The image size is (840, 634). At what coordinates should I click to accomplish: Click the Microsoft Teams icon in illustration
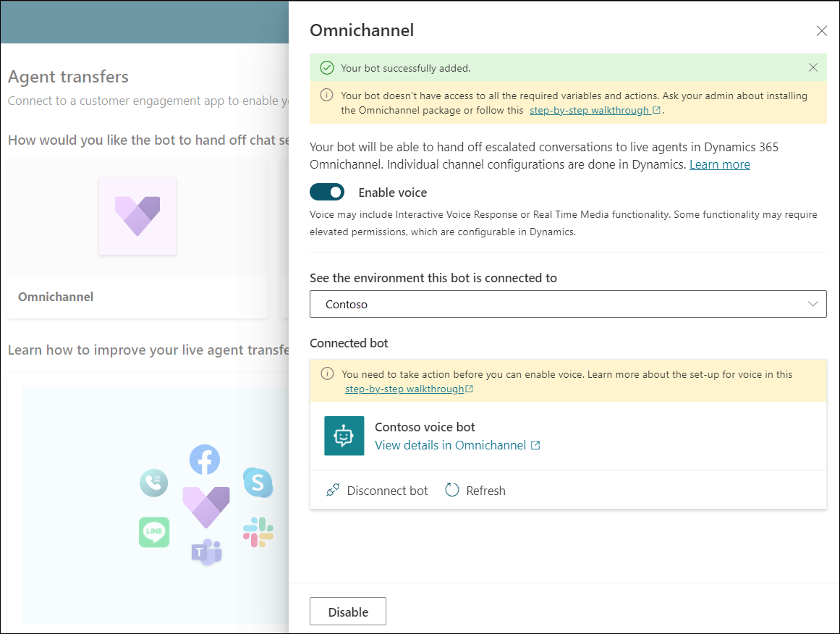(x=207, y=551)
